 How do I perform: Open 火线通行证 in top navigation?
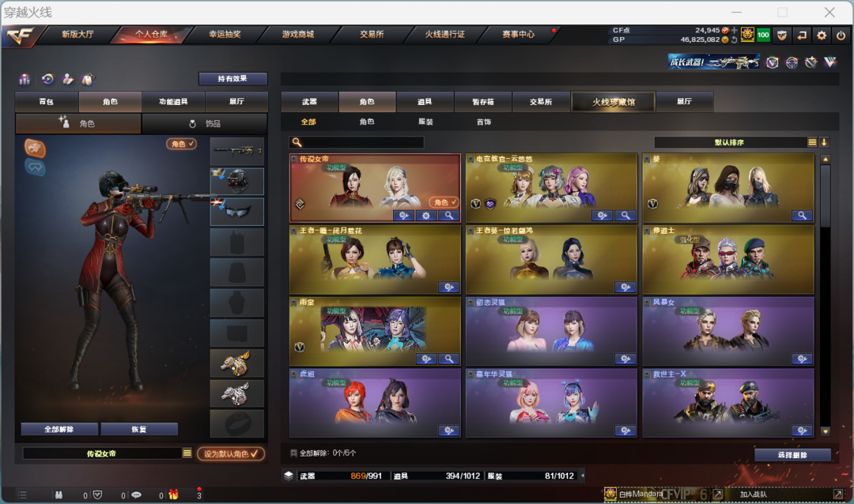point(445,34)
